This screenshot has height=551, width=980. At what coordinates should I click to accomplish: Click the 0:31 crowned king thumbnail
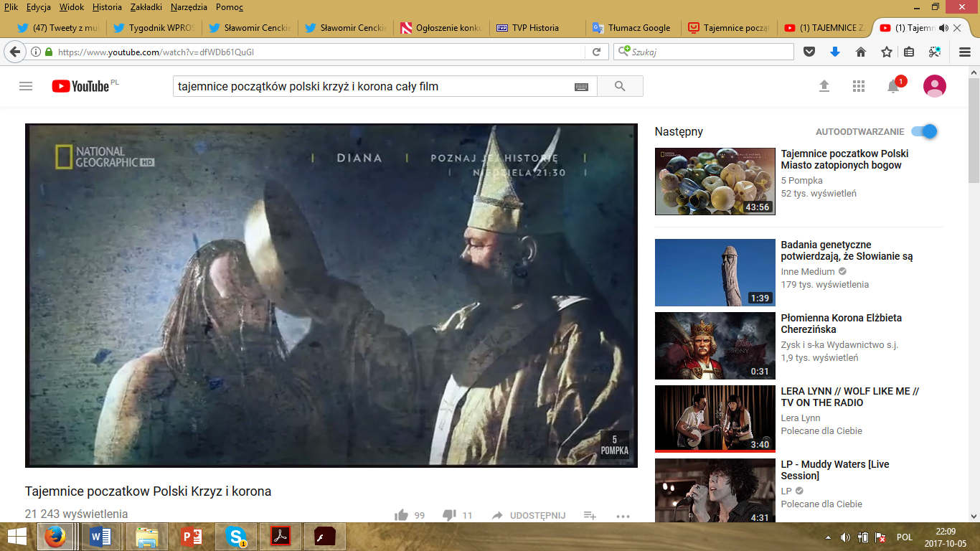tap(715, 346)
